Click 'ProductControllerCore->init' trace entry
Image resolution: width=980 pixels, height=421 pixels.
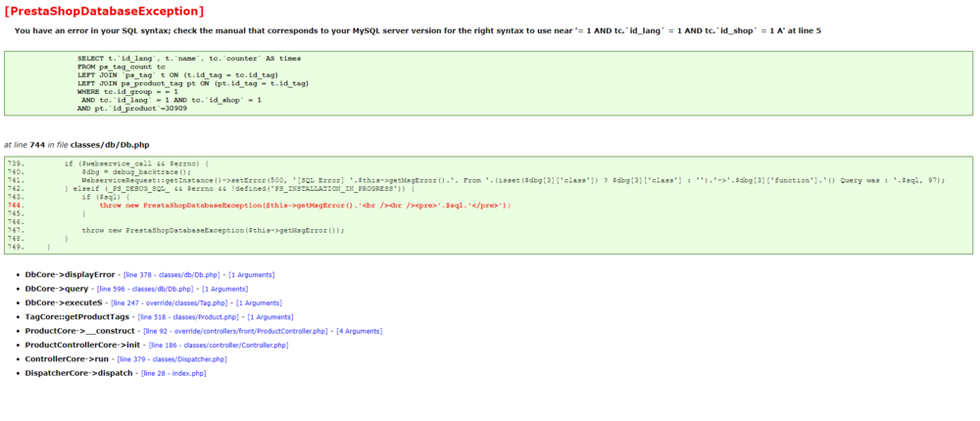point(82,346)
